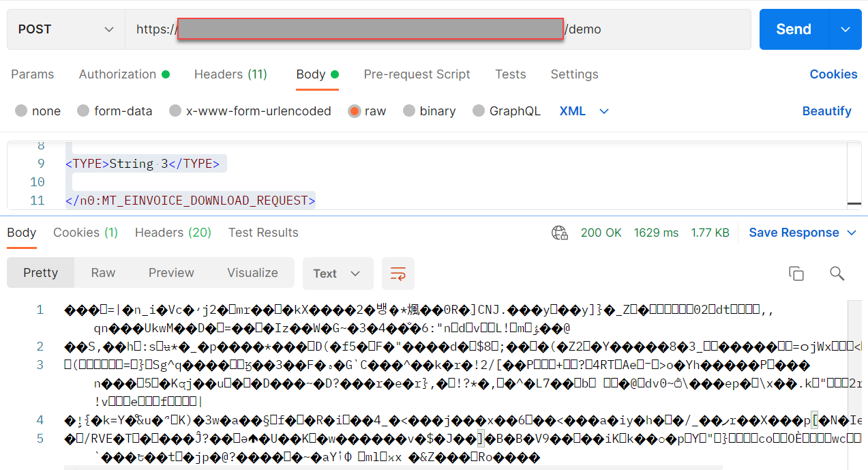
Task: Open the Headers (11) request tab
Action: (x=230, y=74)
